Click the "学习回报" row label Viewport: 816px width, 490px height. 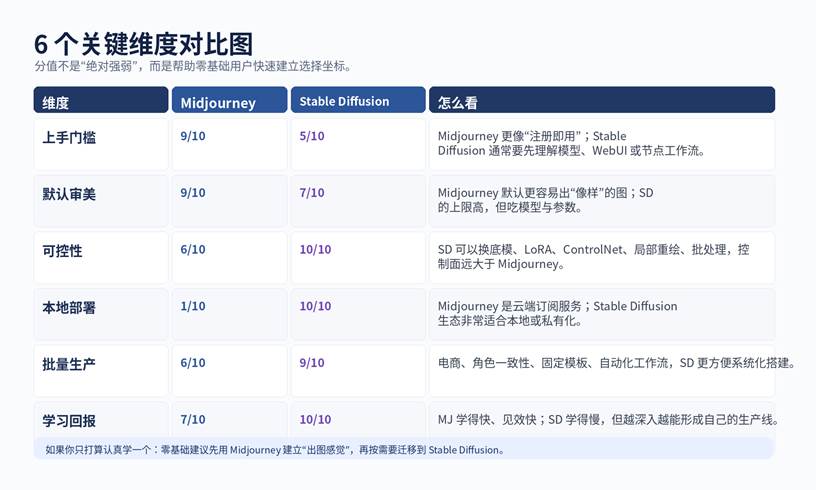(x=69, y=420)
